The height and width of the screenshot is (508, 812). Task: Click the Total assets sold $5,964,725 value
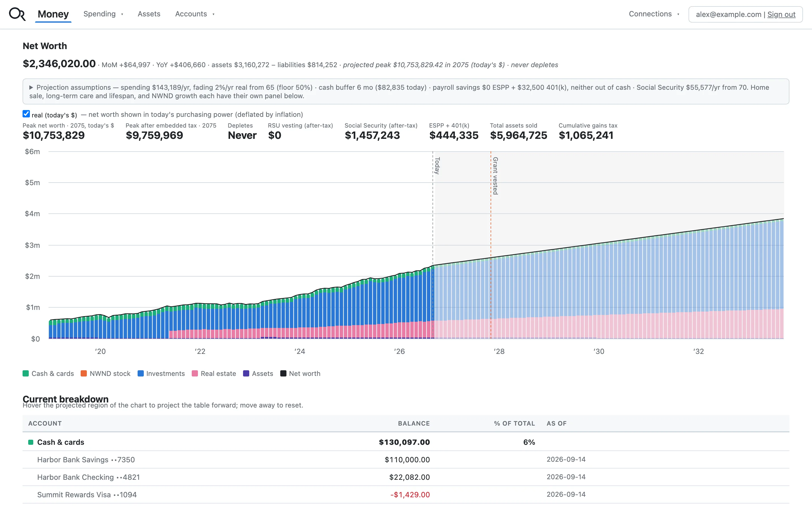coord(518,135)
